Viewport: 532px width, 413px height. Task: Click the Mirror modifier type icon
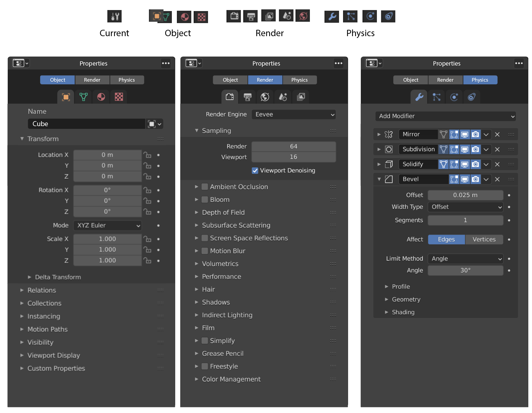coord(389,135)
